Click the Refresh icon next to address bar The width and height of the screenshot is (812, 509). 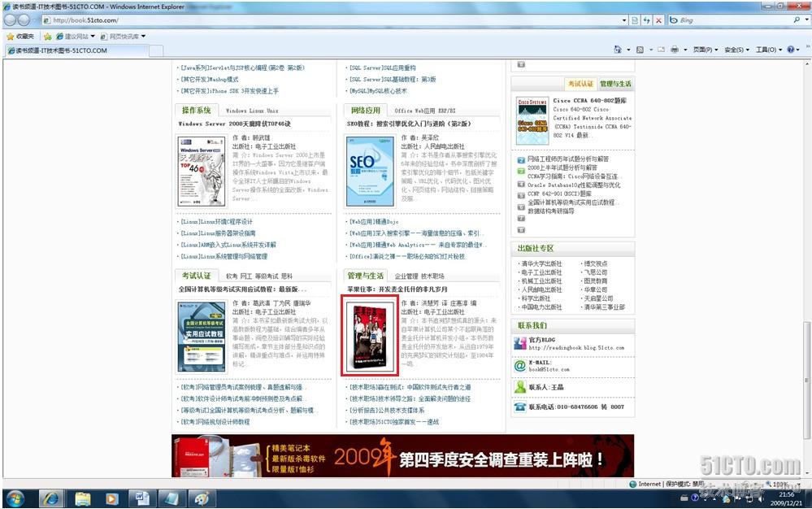click(647, 20)
